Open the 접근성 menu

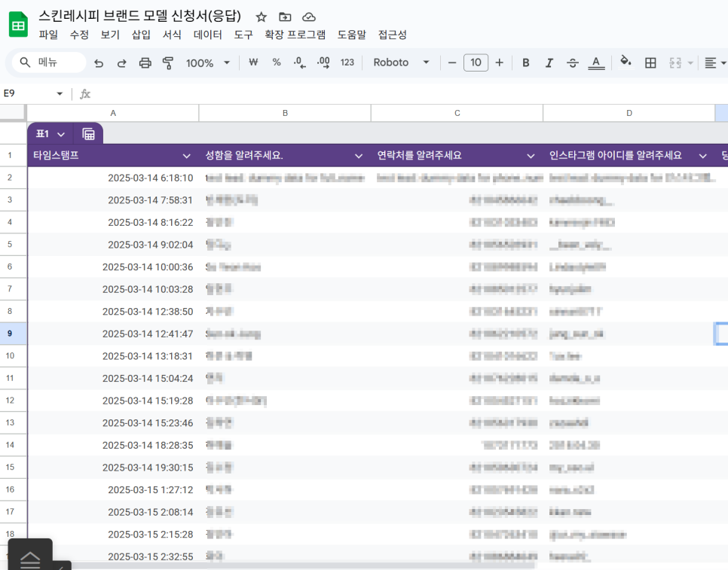point(393,35)
